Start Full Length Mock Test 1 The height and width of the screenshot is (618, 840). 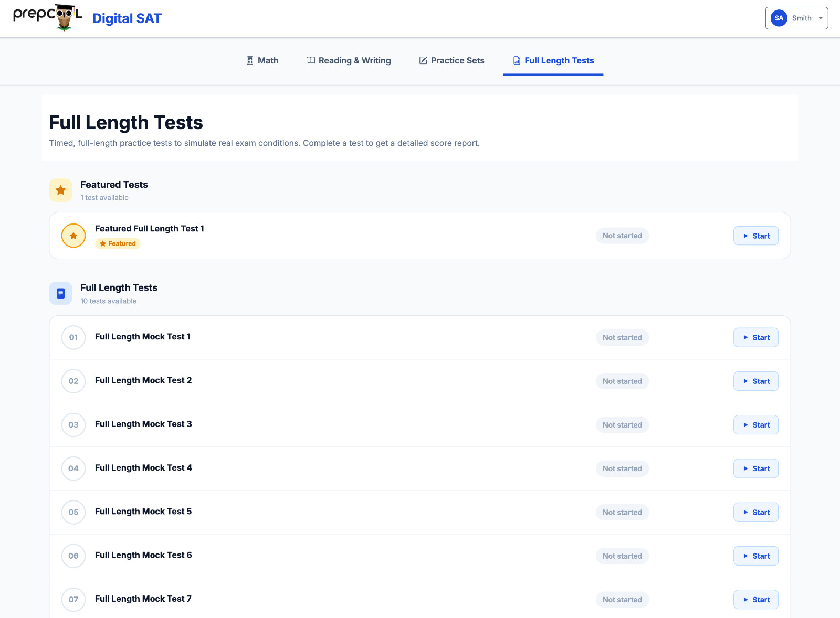tap(756, 337)
